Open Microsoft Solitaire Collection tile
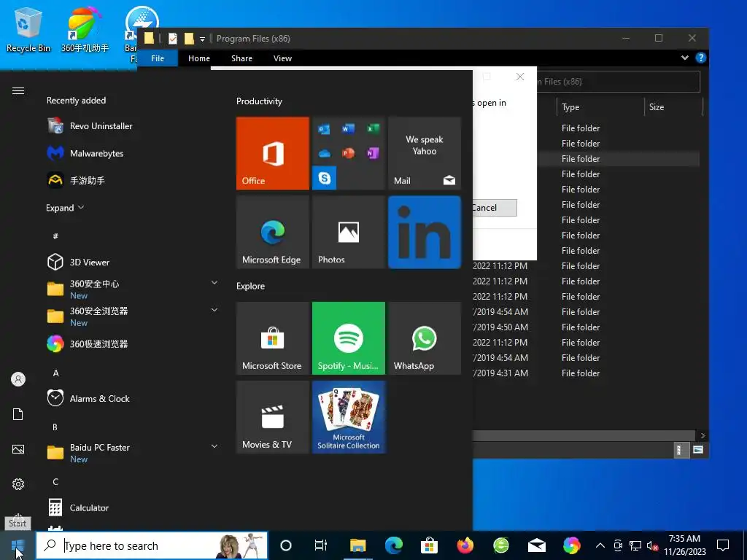Viewport: 747px width, 560px height. click(x=348, y=416)
